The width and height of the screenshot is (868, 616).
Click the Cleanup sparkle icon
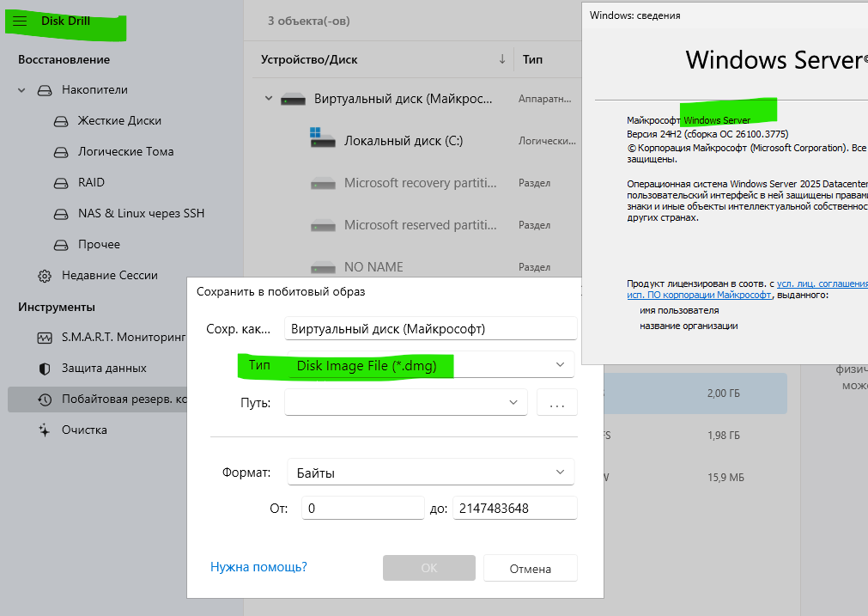[45, 430]
